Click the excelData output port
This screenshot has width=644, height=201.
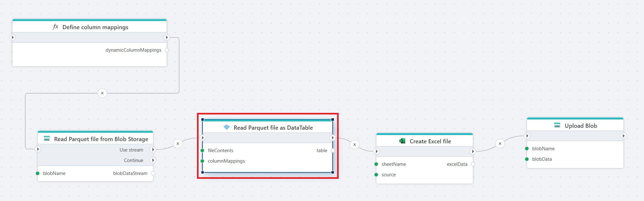[473, 164]
